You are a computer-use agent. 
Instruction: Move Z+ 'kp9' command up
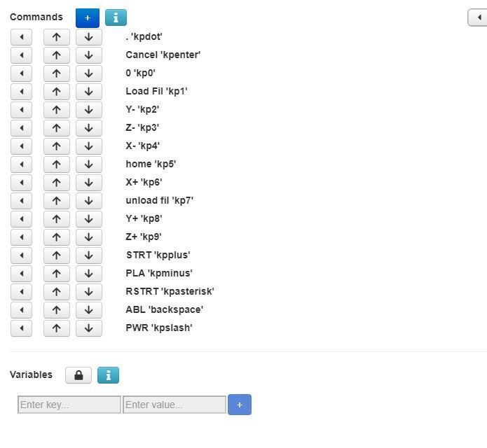pos(56,237)
